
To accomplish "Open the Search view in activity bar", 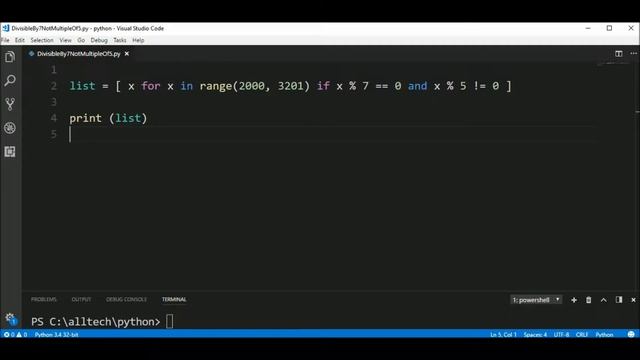I will pyautogui.click(x=10, y=80).
